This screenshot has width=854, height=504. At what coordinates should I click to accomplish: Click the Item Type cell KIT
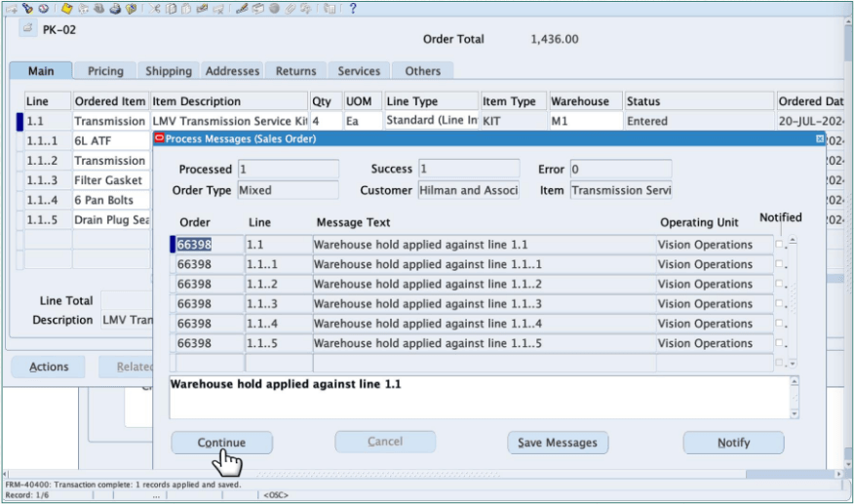[514, 121]
